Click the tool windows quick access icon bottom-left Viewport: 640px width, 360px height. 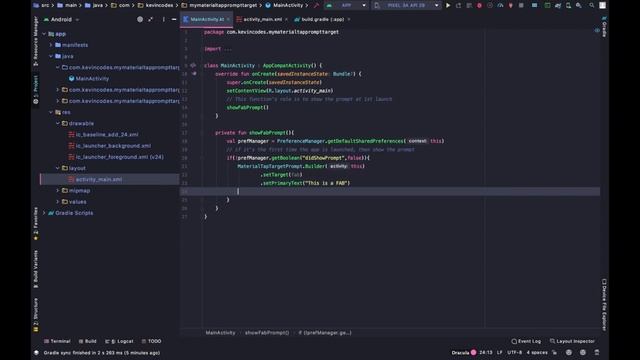36,353
